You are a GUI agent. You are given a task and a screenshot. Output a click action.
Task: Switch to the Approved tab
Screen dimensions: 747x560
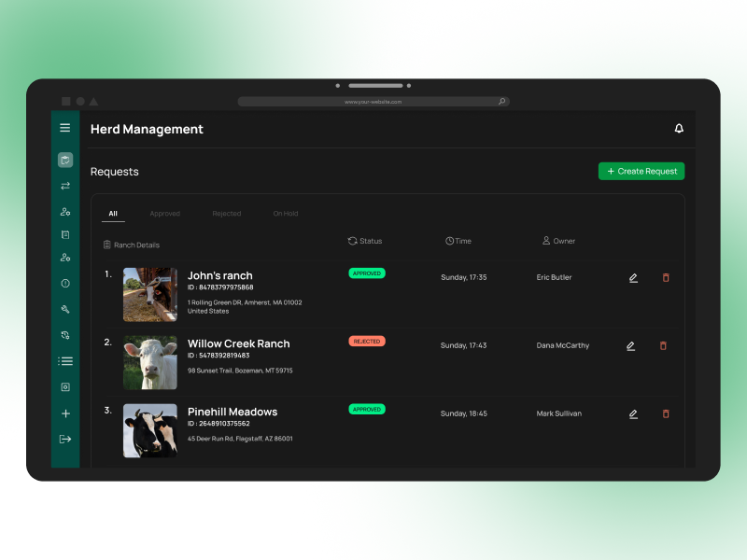click(x=165, y=213)
